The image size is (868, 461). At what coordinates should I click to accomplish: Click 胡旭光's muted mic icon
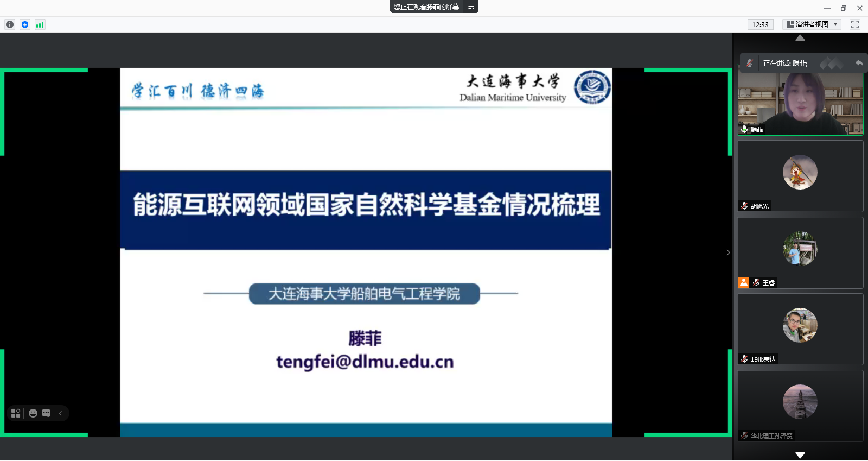click(x=744, y=206)
